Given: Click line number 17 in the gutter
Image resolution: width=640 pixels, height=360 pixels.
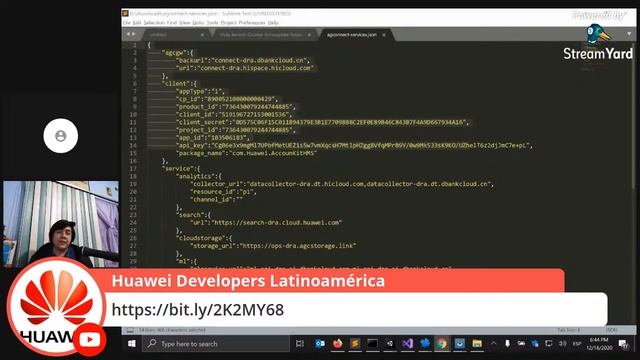Looking at the screenshot, I should pos(133,169).
